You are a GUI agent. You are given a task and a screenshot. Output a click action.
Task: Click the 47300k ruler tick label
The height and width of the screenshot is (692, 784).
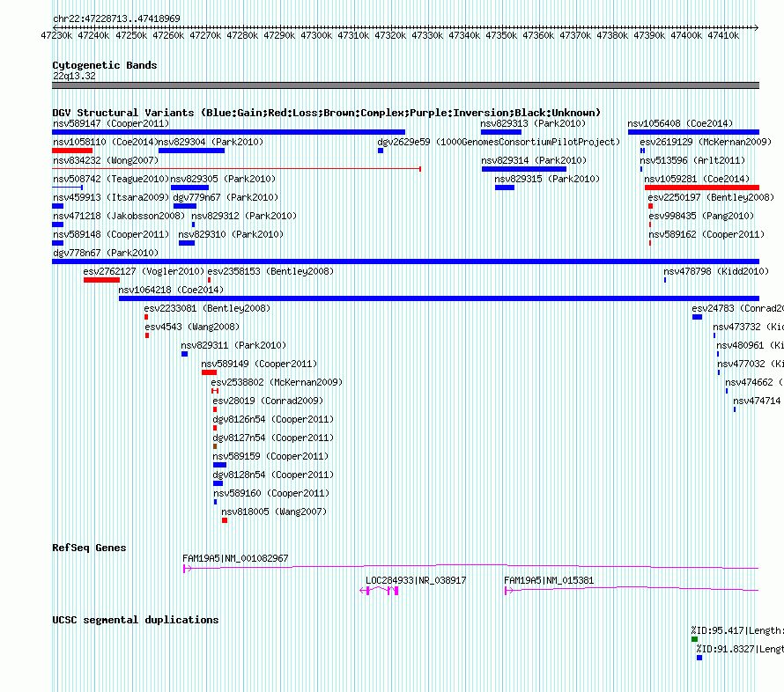click(x=316, y=35)
